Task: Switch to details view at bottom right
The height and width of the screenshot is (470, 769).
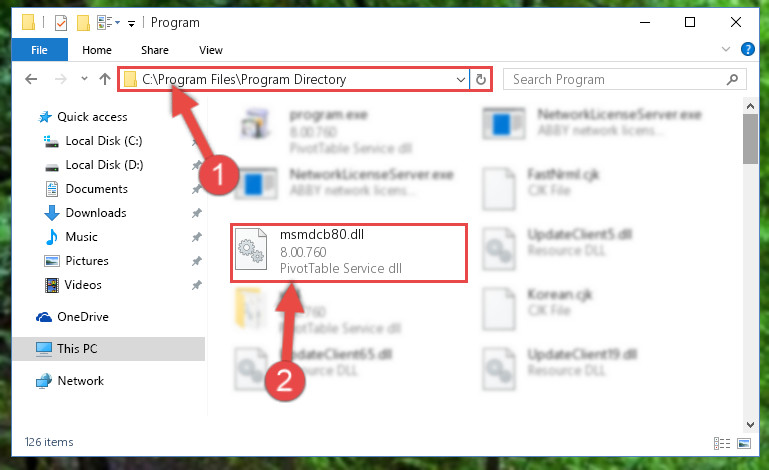Action: coord(721,444)
